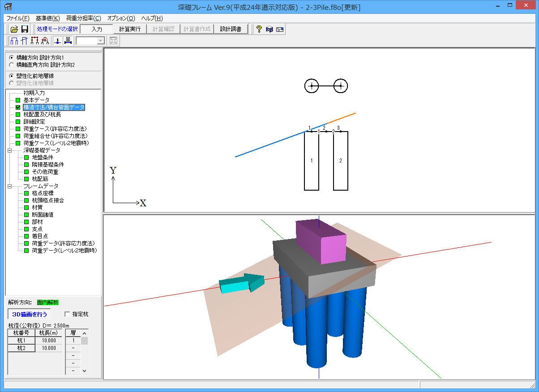
Task: Open the オプション(O) menu
Action: tap(121, 18)
